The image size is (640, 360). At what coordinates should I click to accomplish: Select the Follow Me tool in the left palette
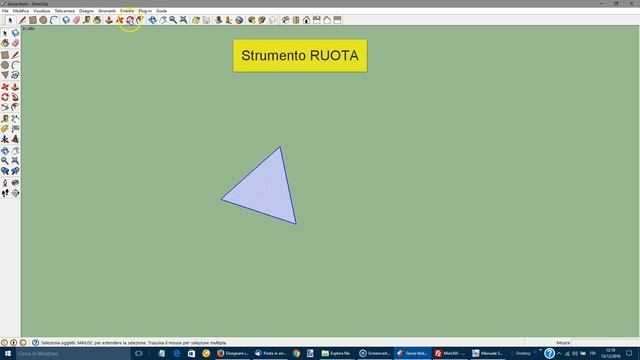coord(15,97)
